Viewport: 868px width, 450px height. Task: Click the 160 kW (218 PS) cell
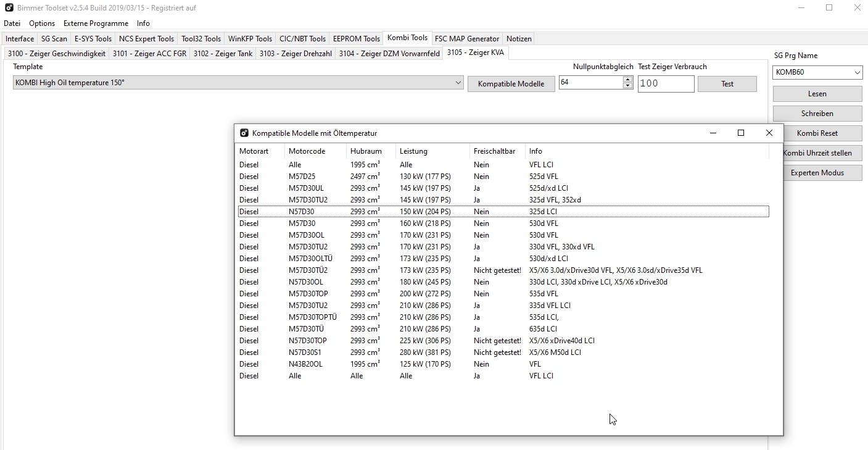pyautogui.click(x=425, y=223)
